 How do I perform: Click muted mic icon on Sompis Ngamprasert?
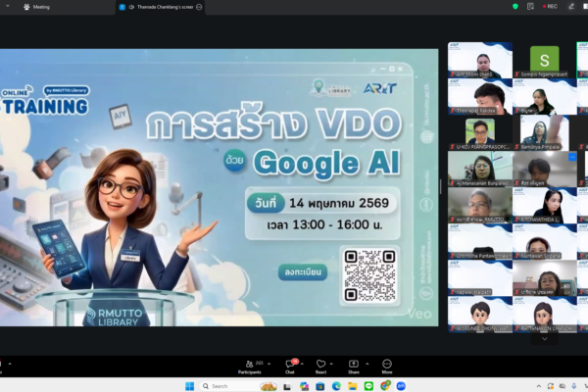(517, 74)
